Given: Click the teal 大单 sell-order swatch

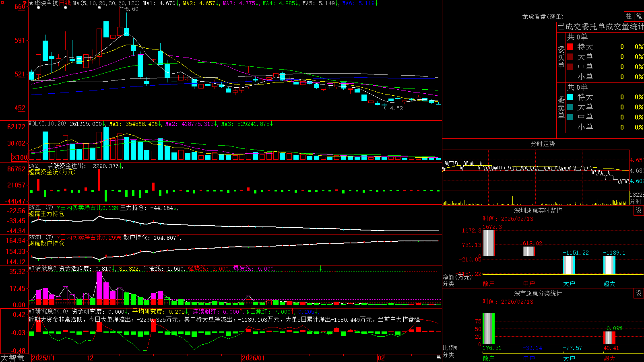Looking at the screenshot, I should 570,107.
